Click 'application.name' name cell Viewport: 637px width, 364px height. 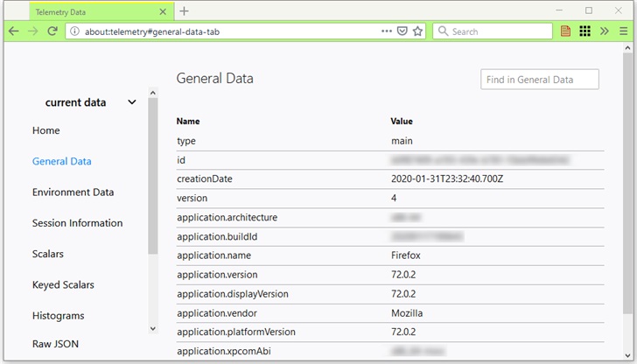click(x=213, y=255)
